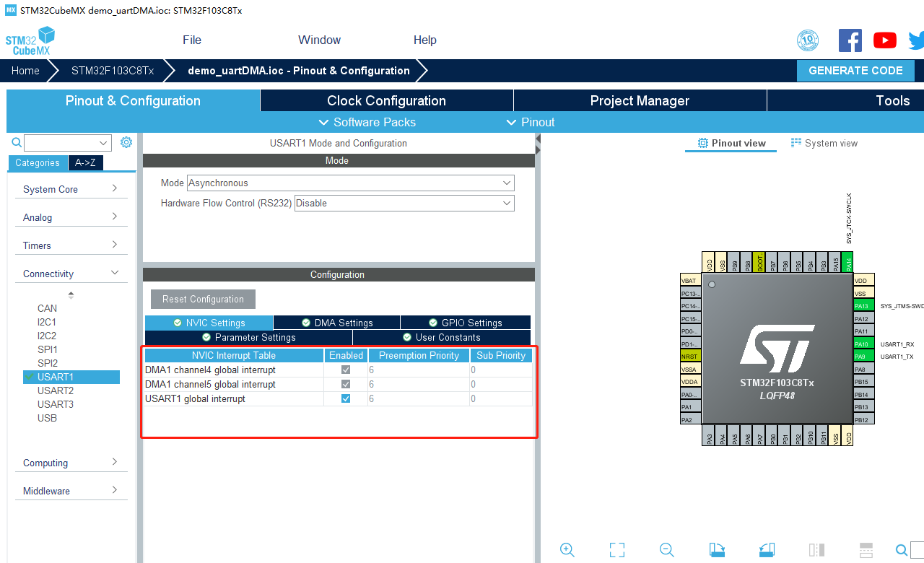Open the Mode dropdown showing Asynchronous
This screenshot has height=563, width=924.
coord(505,183)
